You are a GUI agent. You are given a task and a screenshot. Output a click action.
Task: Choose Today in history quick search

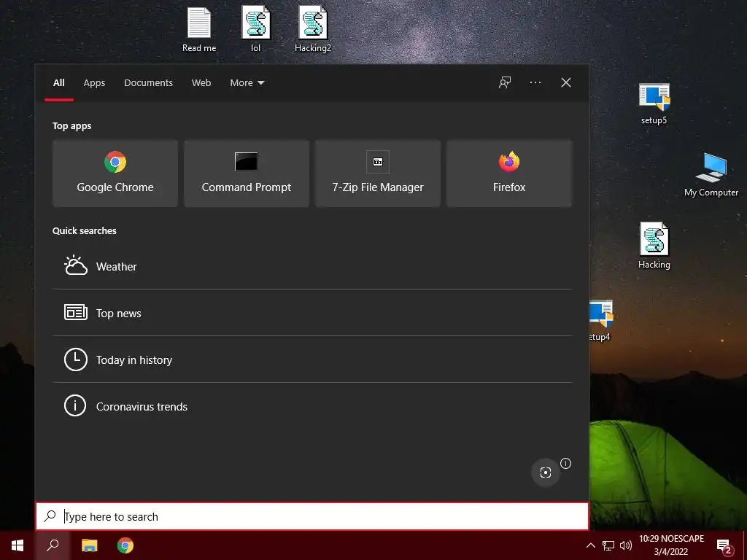pos(312,359)
